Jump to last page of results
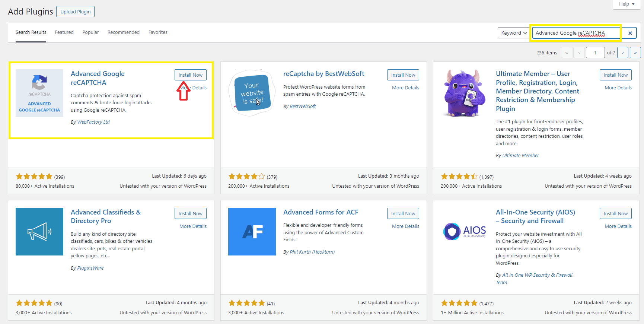 635,53
